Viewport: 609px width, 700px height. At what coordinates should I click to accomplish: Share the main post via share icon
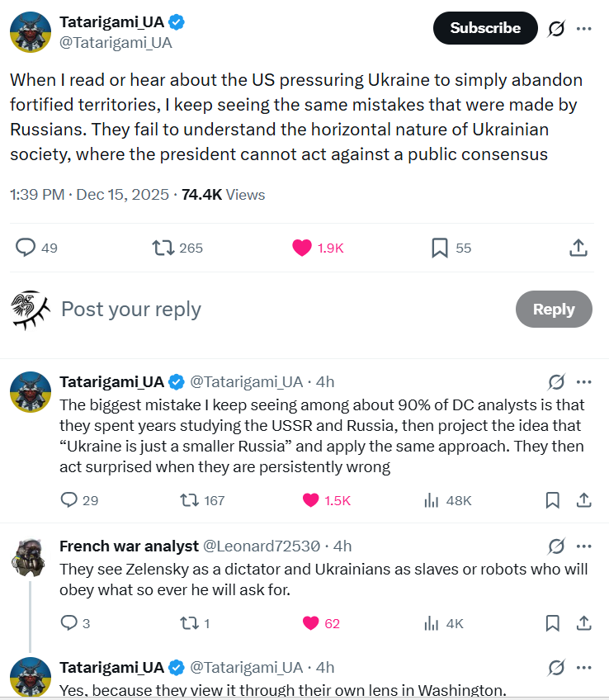(x=578, y=247)
